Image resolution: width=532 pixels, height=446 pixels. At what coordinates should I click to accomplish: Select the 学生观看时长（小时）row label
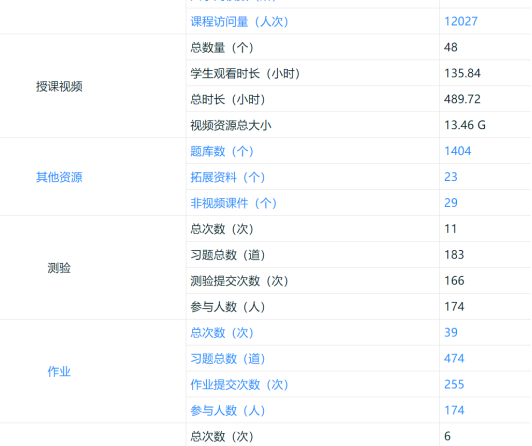(x=245, y=74)
